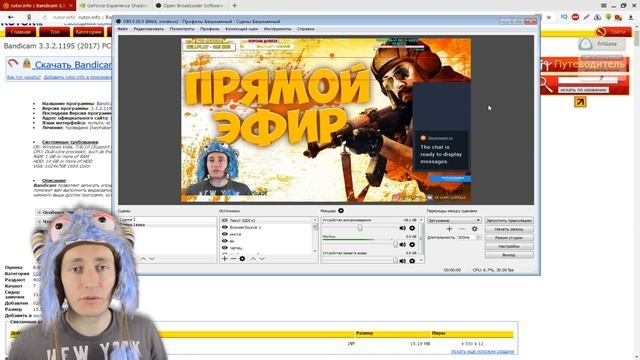
Task: Click Главная nav button on rutor page
Action: point(20,32)
